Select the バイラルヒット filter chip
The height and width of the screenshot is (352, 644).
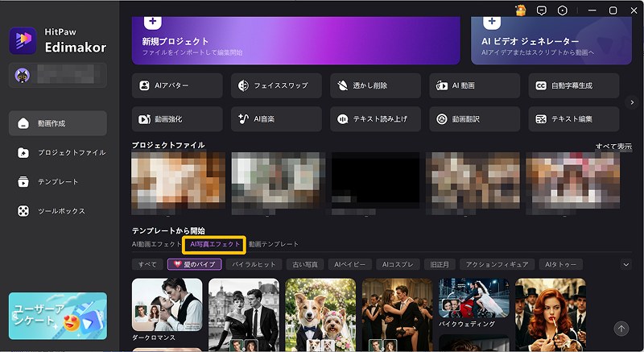pyautogui.click(x=254, y=264)
